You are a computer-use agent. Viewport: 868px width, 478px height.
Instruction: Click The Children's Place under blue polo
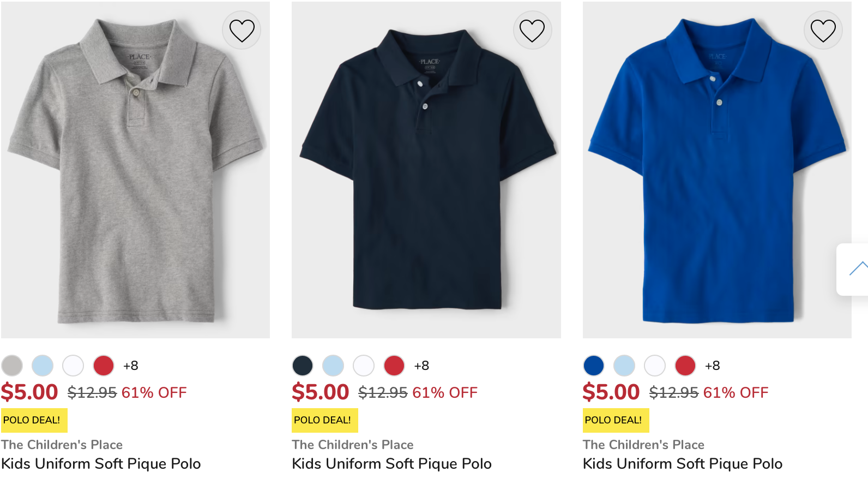click(643, 445)
